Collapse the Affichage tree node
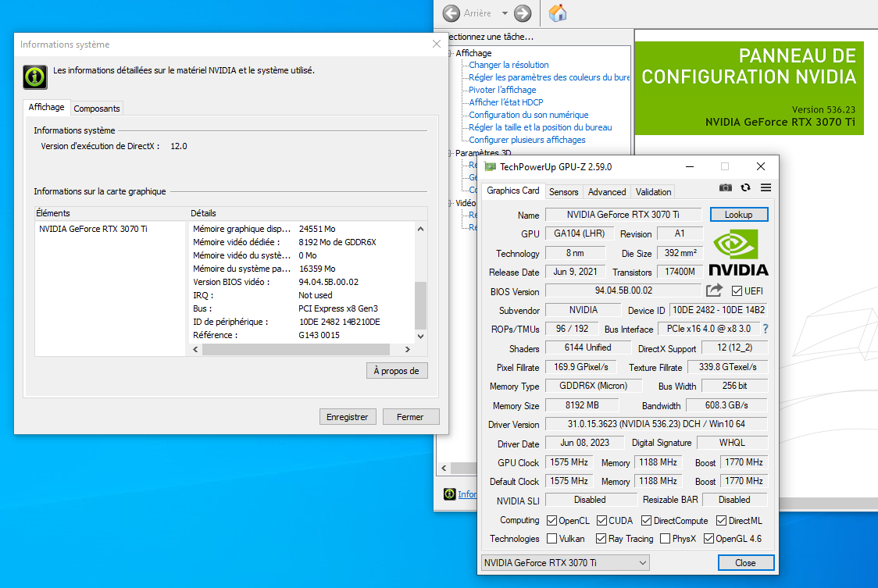Viewport: 878px width, 588px height. point(451,53)
